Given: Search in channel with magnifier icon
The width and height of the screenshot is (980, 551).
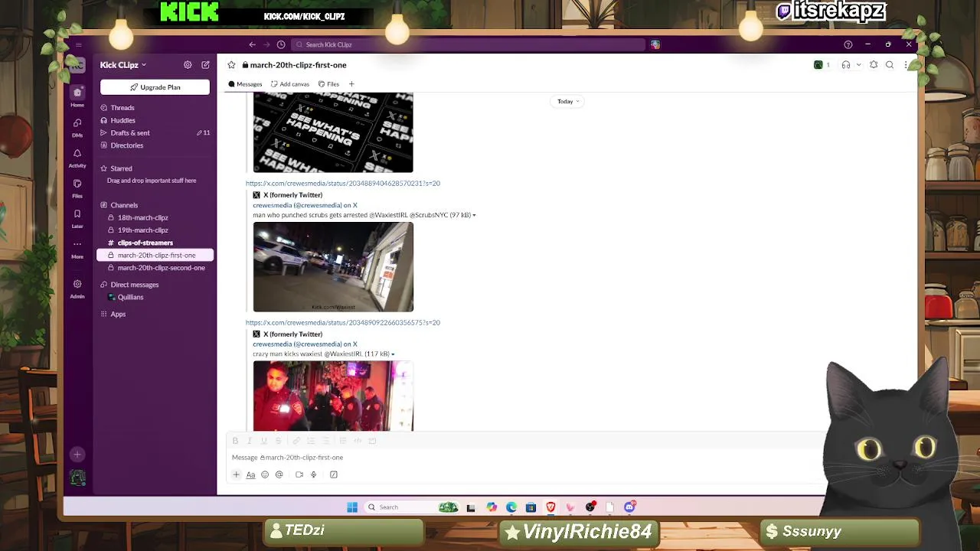Looking at the screenshot, I should pos(890,65).
